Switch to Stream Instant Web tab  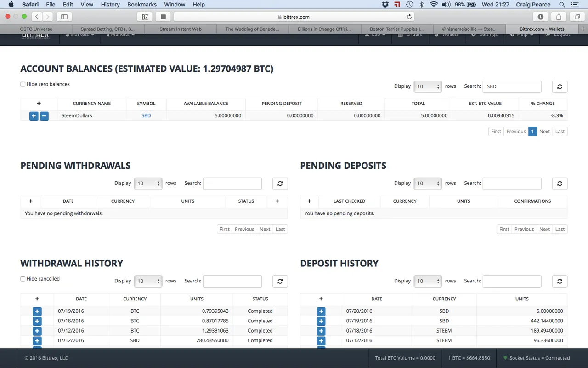(x=181, y=29)
